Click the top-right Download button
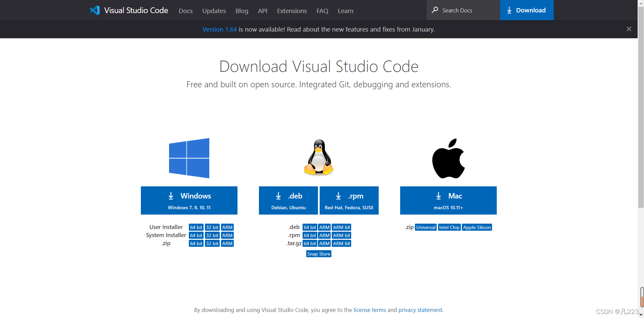Viewport: 644px width, 318px height. tap(527, 10)
